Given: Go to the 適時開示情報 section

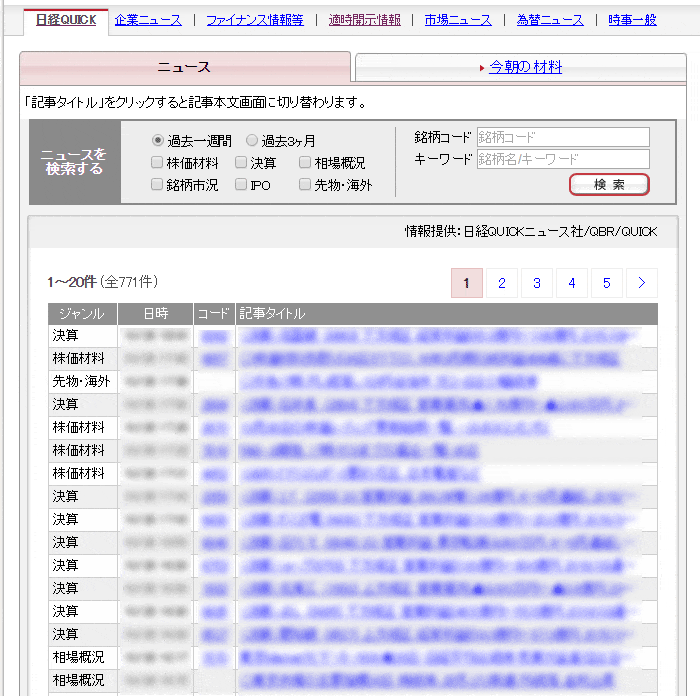Looking at the screenshot, I should (365, 20).
